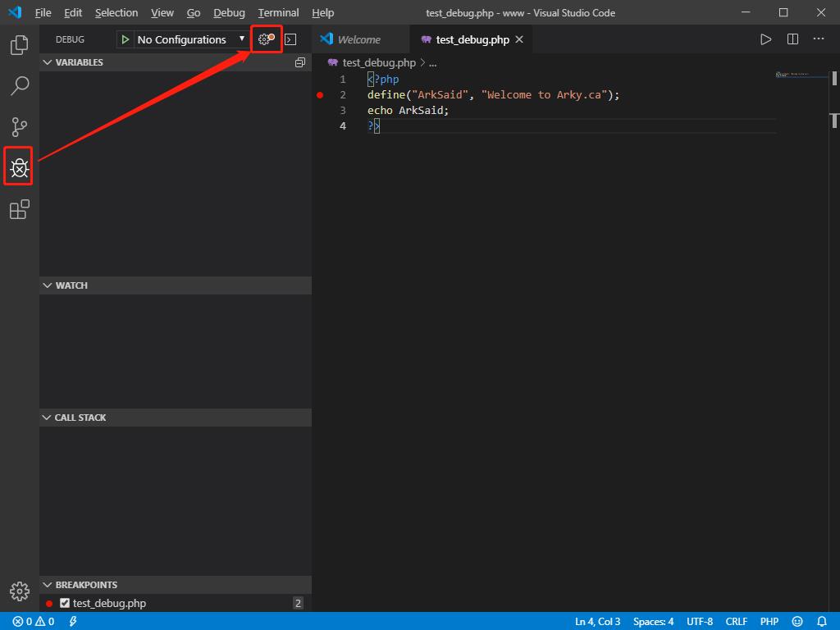Open the View menu

(162, 12)
